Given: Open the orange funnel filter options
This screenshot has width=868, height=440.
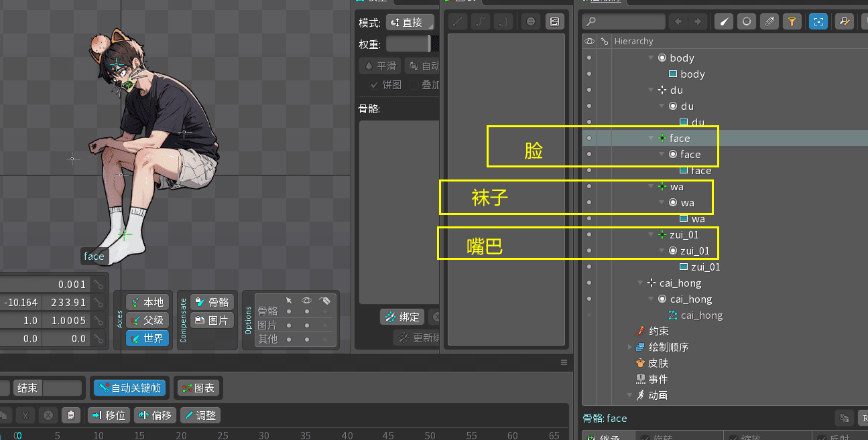Looking at the screenshot, I should tap(792, 21).
